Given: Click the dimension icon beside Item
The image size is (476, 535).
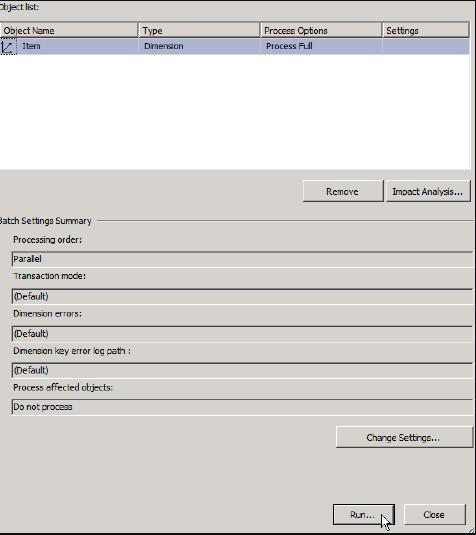Looking at the screenshot, I should point(8,47).
